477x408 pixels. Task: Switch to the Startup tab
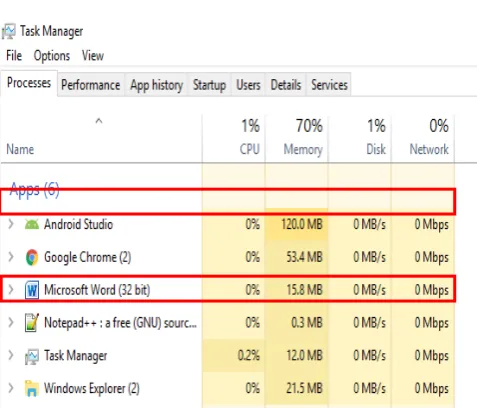(209, 85)
